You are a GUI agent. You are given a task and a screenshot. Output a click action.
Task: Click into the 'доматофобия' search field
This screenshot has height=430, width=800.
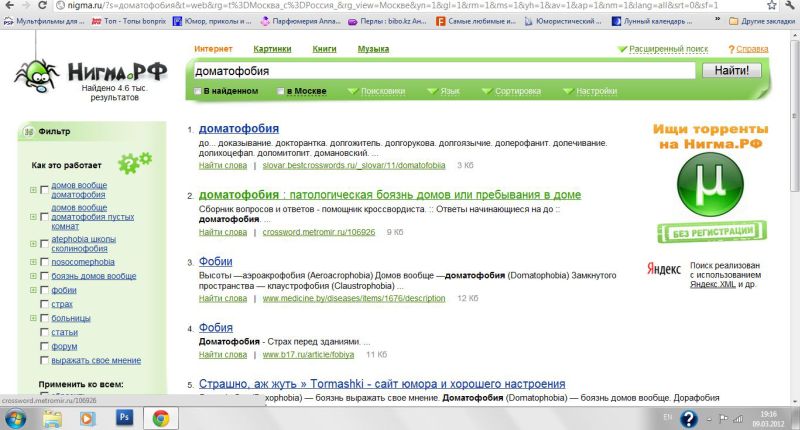coord(444,71)
